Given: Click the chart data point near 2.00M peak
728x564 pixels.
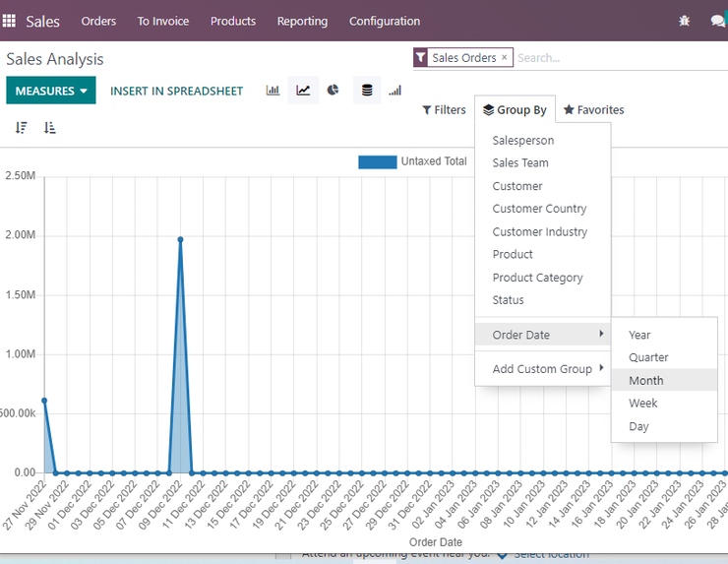Looking at the screenshot, I should pyautogui.click(x=180, y=240).
